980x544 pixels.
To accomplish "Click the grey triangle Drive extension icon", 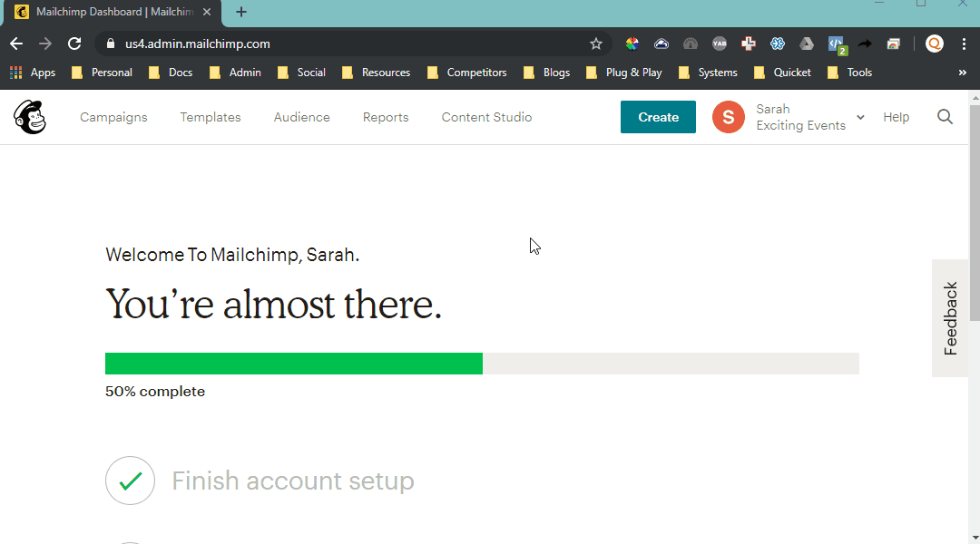I will (807, 44).
